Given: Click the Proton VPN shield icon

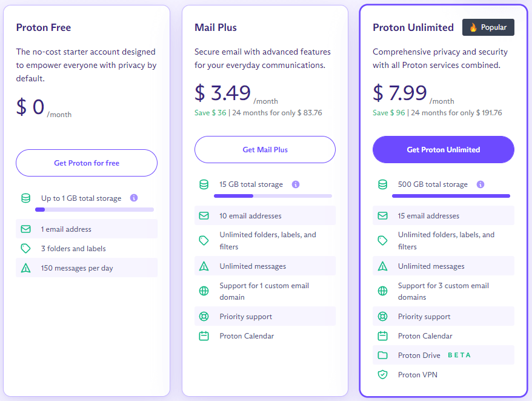Looking at the screenshot, I should click(383, 374).
